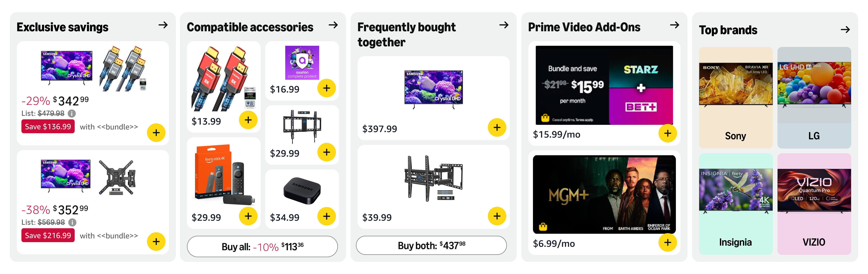Image resolution: width=868 pixels, height=274 pixels.
Task: Open the Prime Video Add-Ons arrow
Action: (x=675, y=25)
